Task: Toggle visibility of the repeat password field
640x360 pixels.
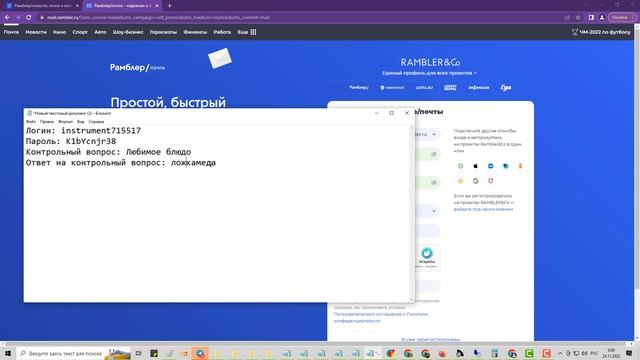Action: (434, 182)
